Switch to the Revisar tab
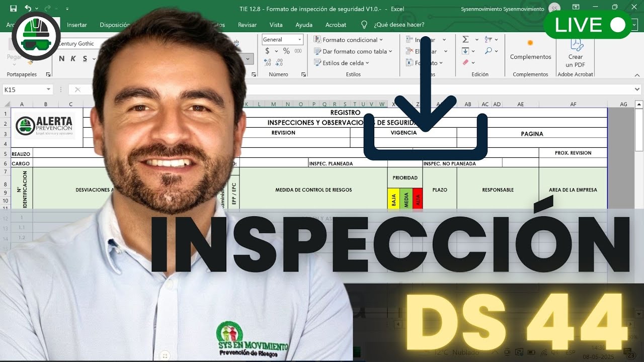644x362 pixels. (247, 25)
